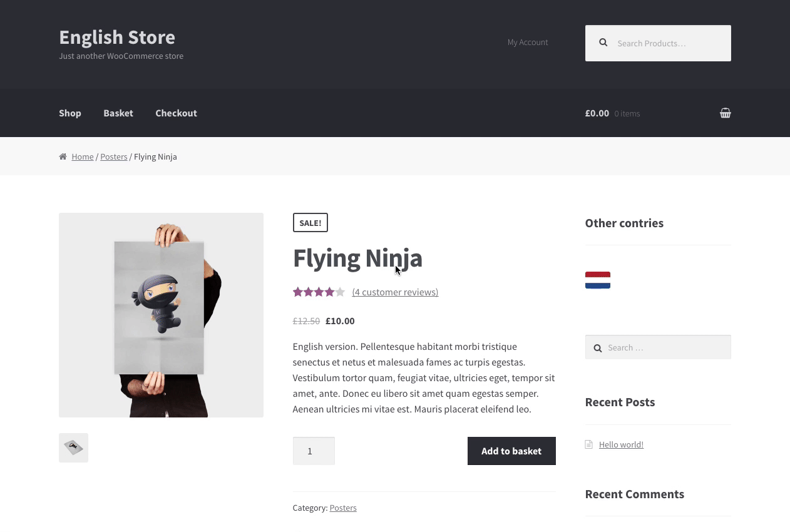
Task: Click the Add to basket button
Action: (x=511, y=451)
